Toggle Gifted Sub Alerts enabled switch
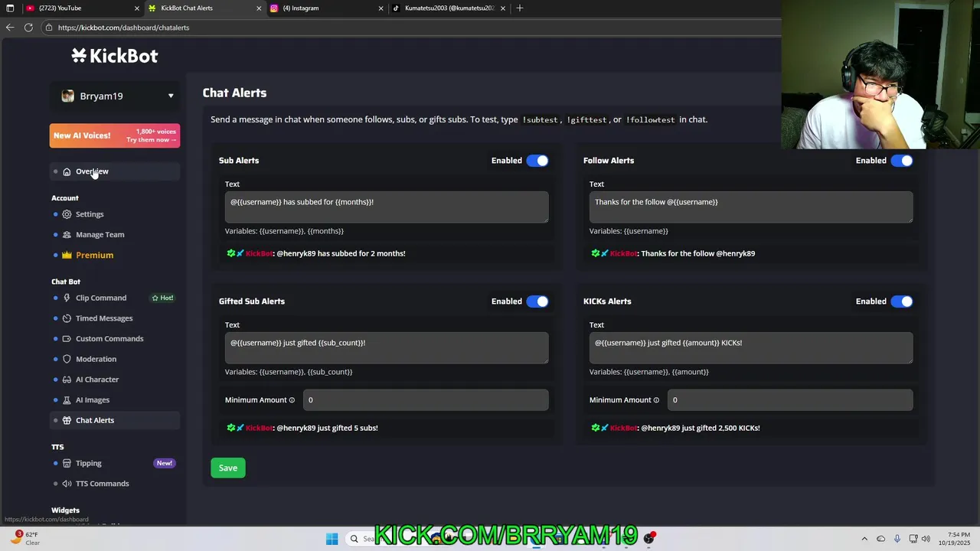This screenshot has height=551, width=980. 537,302
